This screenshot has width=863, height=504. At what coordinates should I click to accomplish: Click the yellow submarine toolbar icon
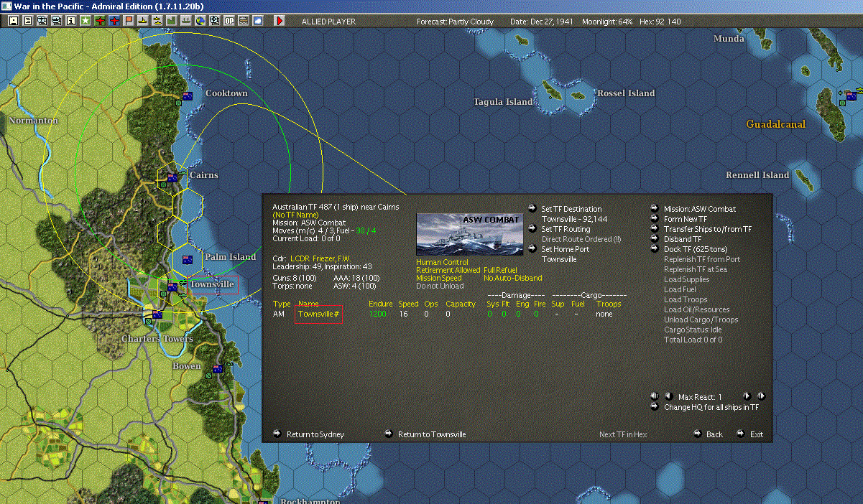[x=143, y=21]
